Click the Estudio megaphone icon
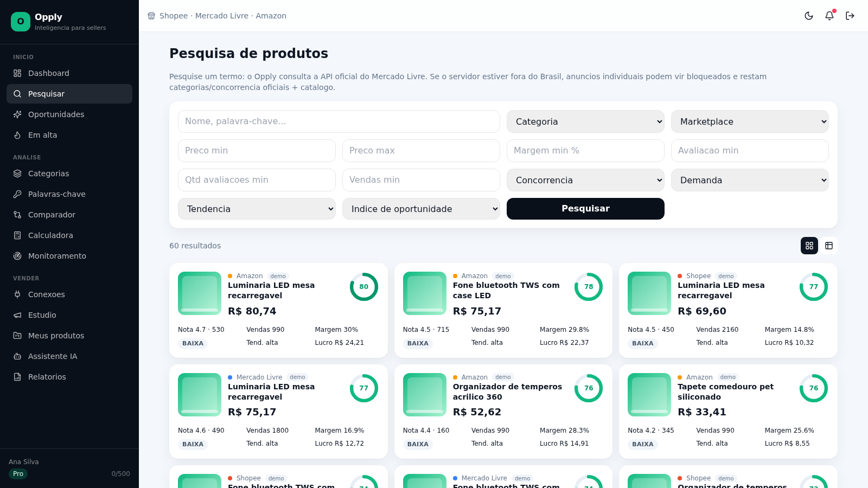 point(17,315)
